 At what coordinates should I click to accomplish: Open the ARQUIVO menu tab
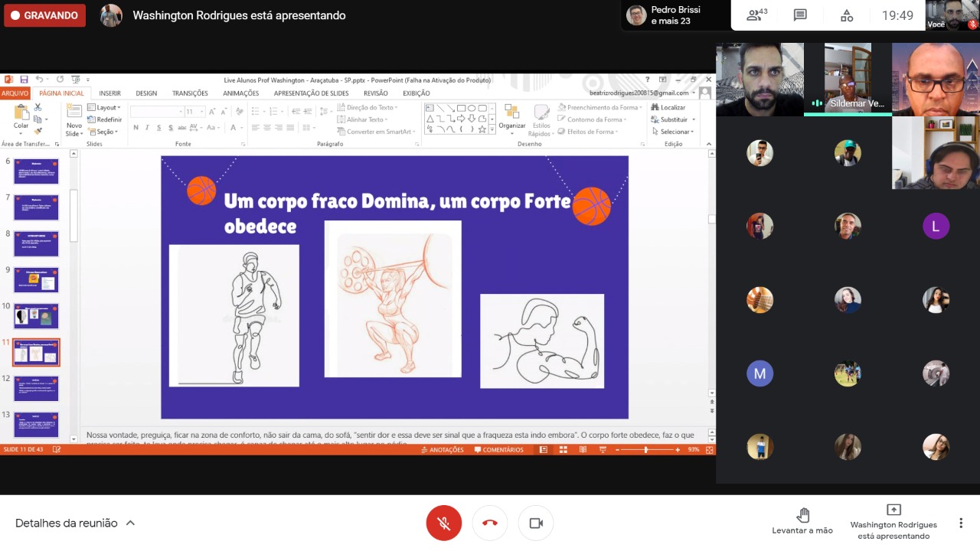point(15,93)
